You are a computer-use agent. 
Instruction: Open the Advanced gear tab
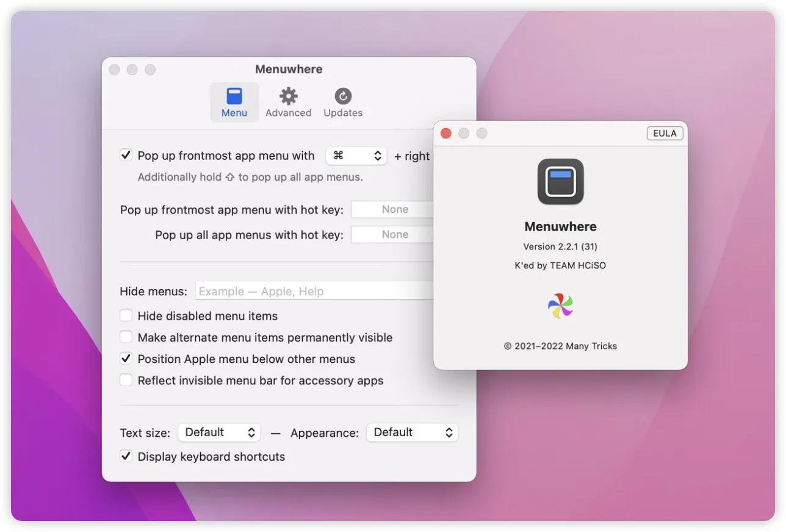(x=288, y=102)
